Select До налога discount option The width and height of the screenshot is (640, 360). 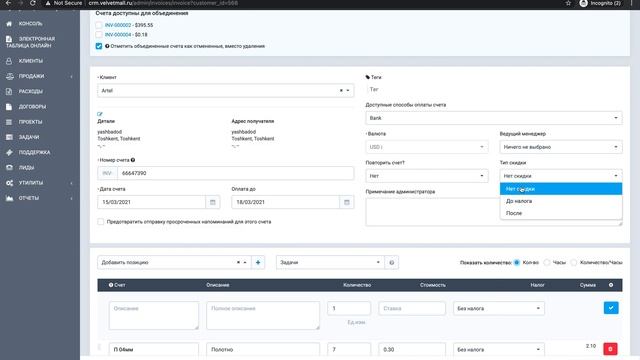click(x=561, y=201)
